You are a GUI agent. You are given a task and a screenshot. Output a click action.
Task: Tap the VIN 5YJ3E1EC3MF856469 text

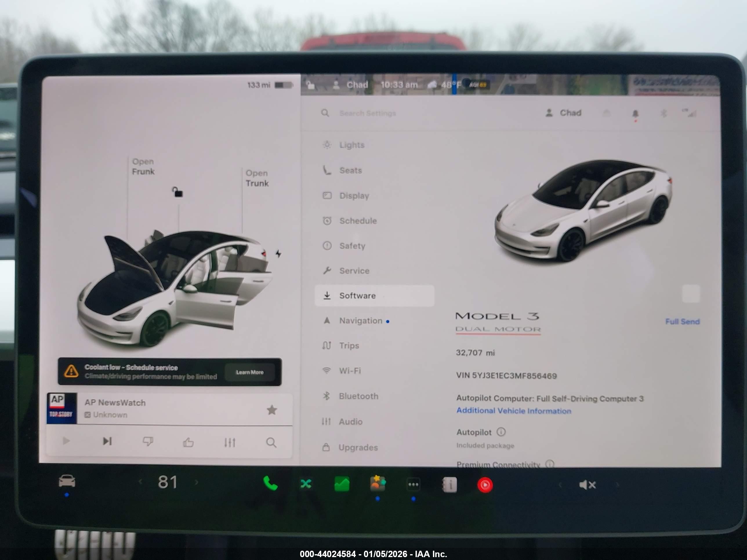(506, 376)
